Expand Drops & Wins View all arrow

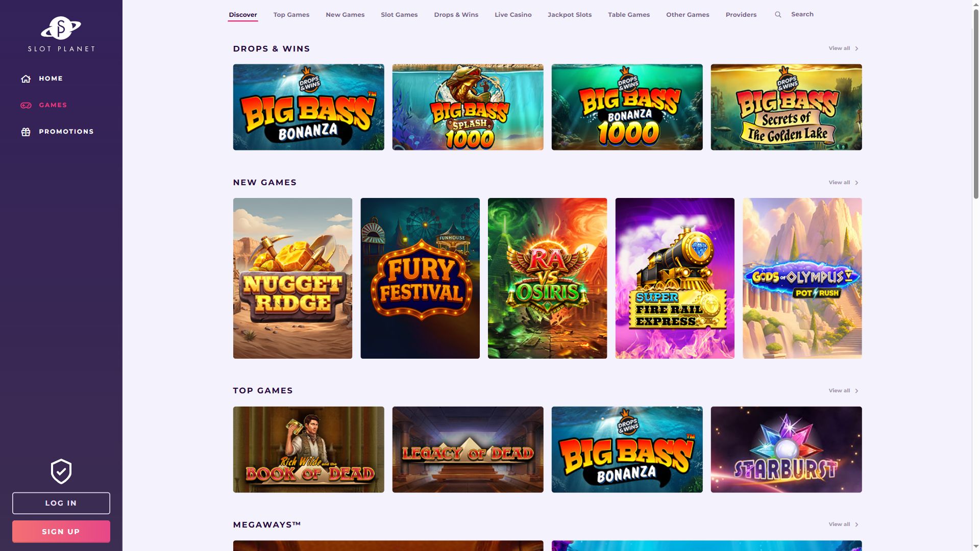[x=856, y=48]
